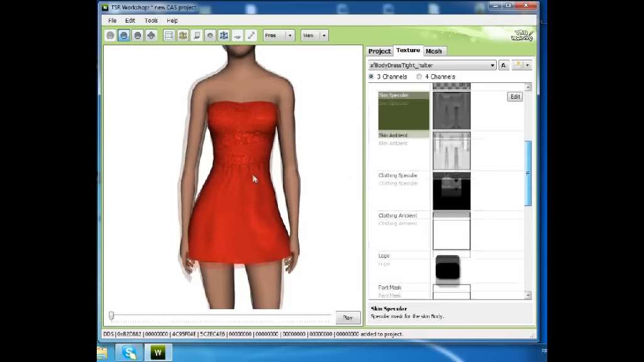This screenshot has width=644, height=362.
Task: Select the 3 Channels radio button
Action: coord(372,77)
